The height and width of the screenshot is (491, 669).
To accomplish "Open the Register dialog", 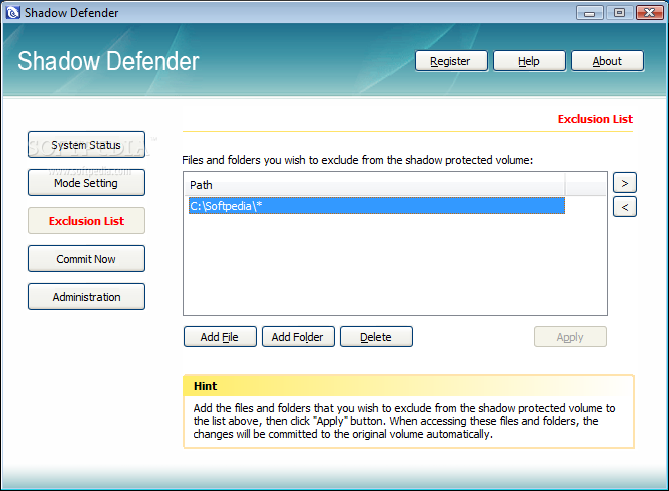I will 451,61.
